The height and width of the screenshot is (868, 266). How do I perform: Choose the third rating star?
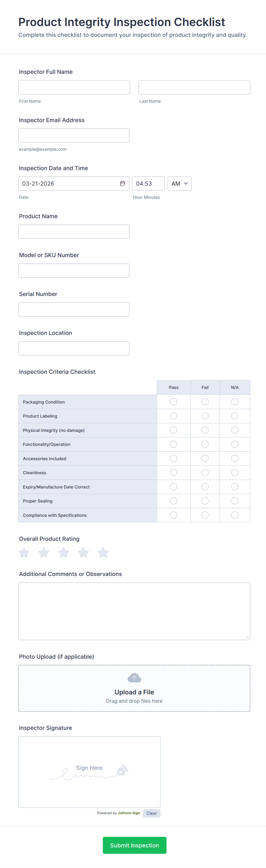click(63, 553)
